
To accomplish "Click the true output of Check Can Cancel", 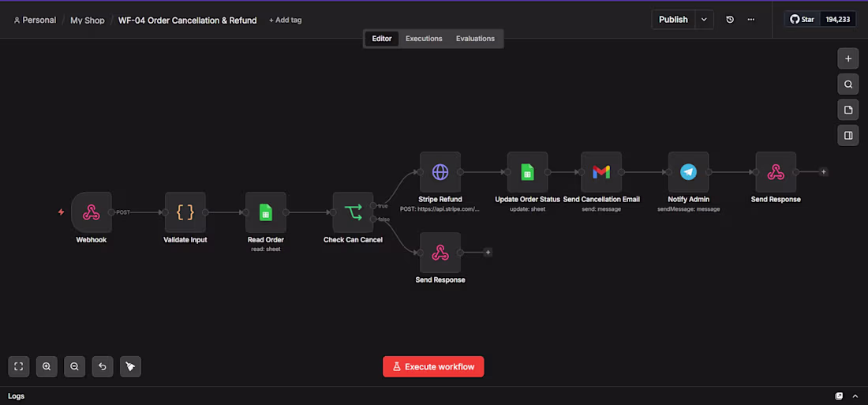I will tap(374, 206).
